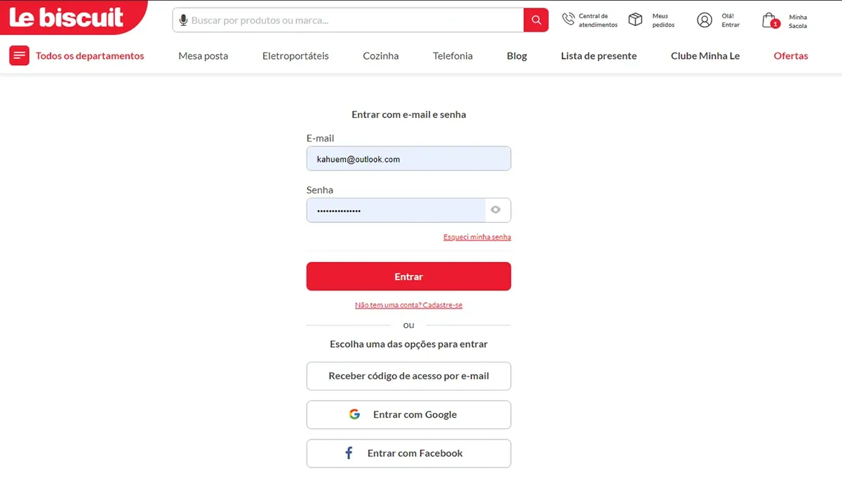Viewport: 842px width, 504px height.
Task: Open Meus pedidos box icon
Action: pos(635,20)
